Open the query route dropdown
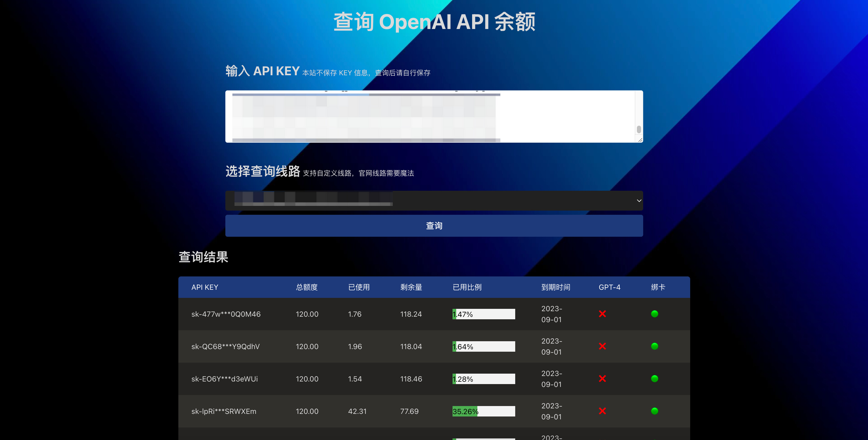Viewport: 868px width, 440px height. point(434,201)
